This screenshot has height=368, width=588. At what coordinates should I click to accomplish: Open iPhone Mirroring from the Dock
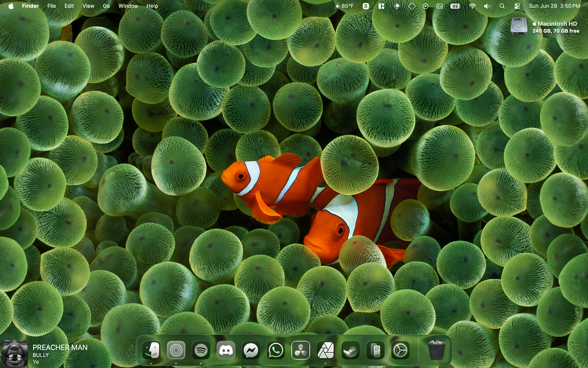375,350
